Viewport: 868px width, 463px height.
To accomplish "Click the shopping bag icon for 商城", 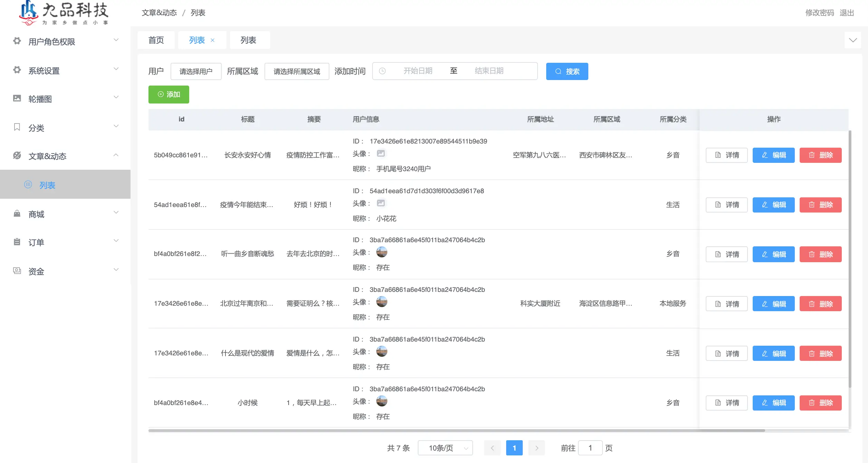I will (x=17, y=214).
